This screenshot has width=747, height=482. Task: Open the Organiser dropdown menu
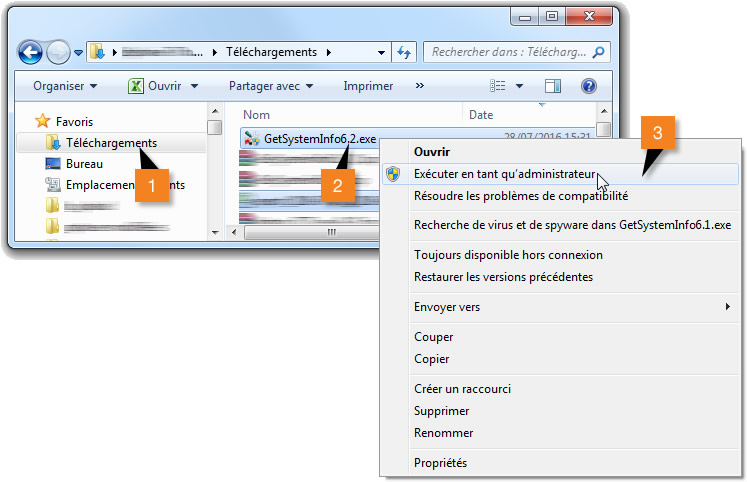click(65, 86)
